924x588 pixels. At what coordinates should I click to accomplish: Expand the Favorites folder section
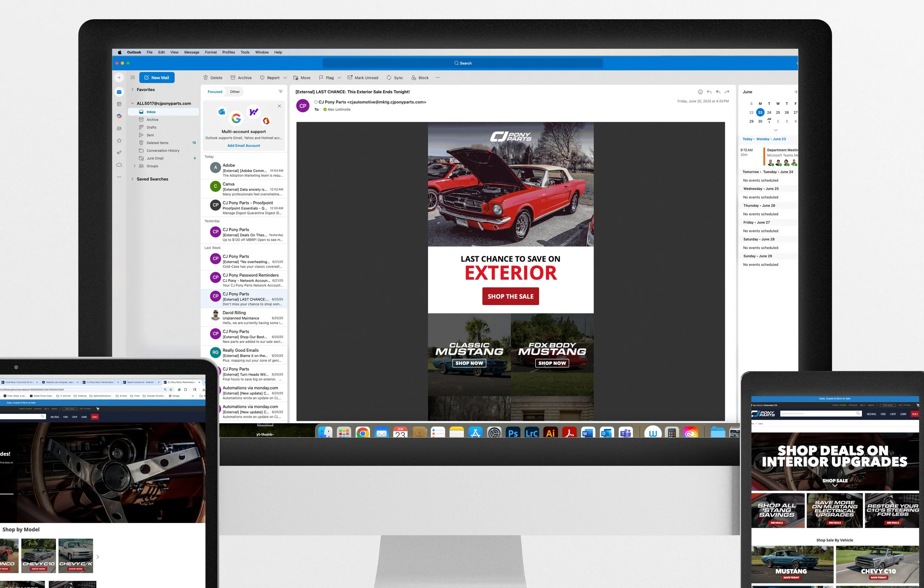[x=132, y=89]
